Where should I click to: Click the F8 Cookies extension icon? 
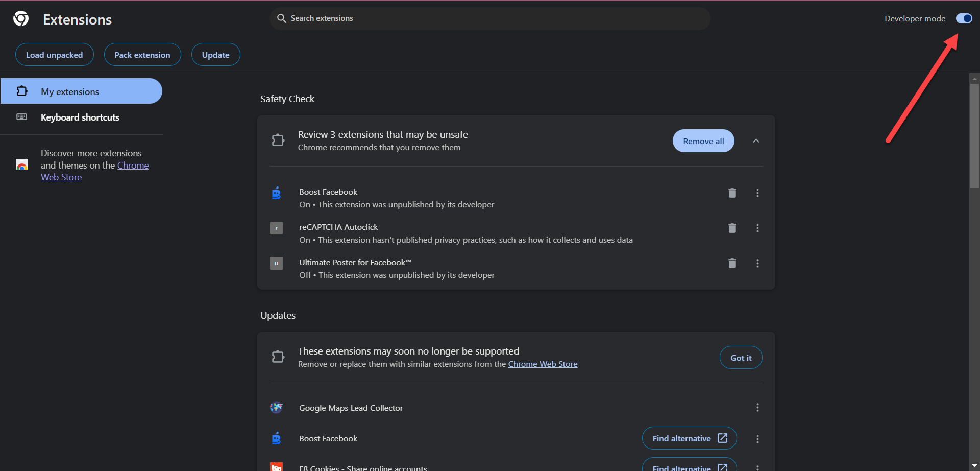(x=276, y=466)
